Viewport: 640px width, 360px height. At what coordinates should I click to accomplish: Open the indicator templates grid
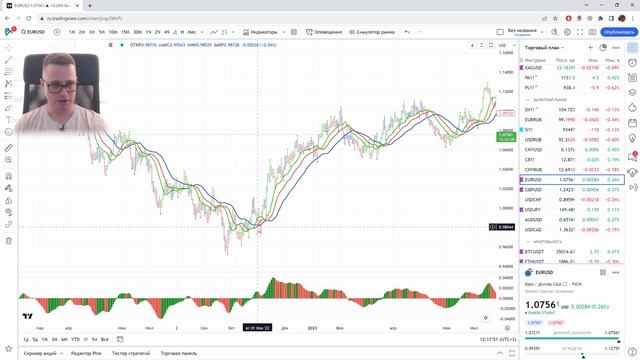(x=294, y=32)
